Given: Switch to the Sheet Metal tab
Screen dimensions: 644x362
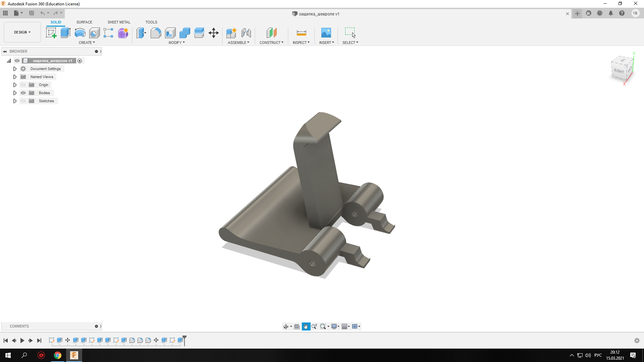Looking at the screenshot, I should click(x=118, y=22).
